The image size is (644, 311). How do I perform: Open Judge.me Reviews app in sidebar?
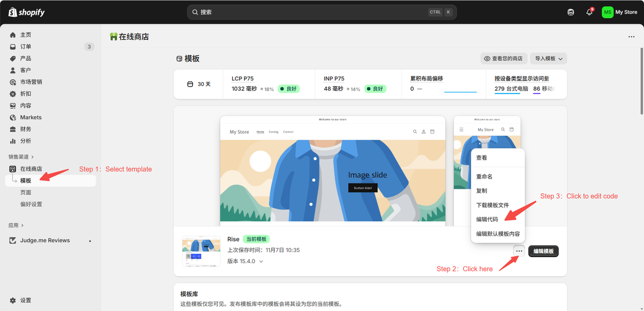pyautogui.click(x=45, y=241)
